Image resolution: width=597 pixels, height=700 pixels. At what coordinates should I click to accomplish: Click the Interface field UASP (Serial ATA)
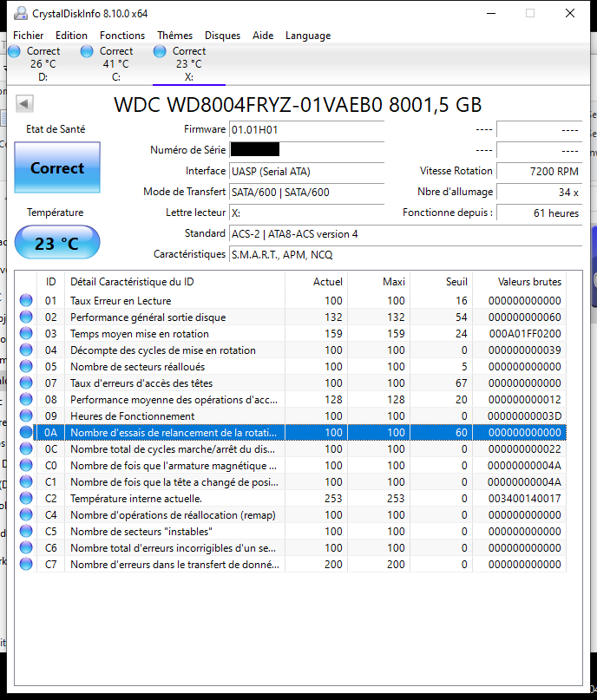pos(307,172)
